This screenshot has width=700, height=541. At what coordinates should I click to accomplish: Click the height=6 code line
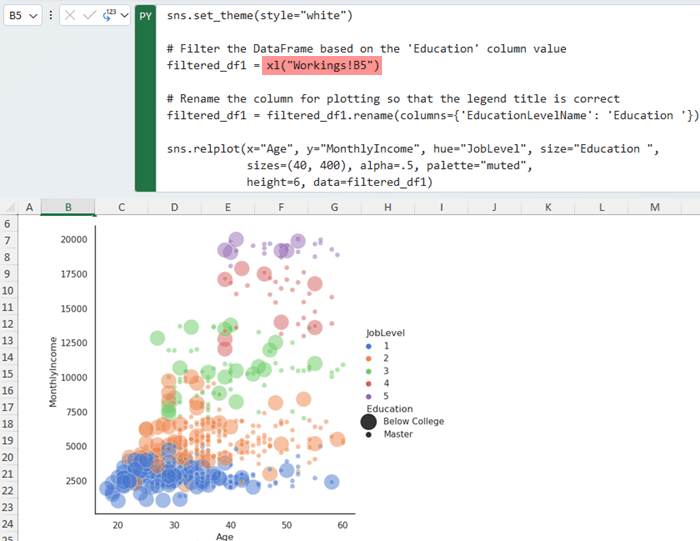(x=340, y=182)
